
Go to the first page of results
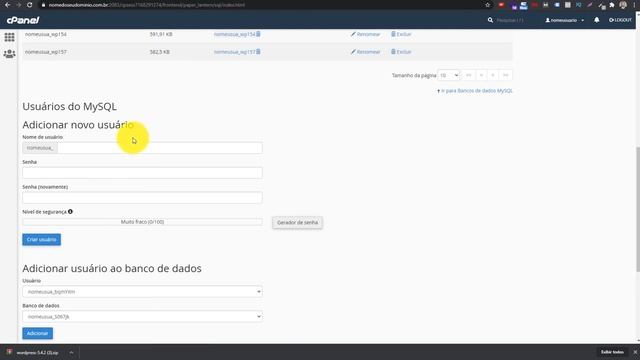(469, 75)
